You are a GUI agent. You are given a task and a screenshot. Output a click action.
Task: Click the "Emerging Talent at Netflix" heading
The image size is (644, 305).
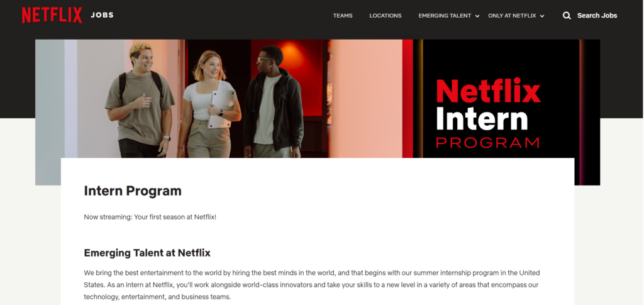pyautogui.click(x=147, y=253)
